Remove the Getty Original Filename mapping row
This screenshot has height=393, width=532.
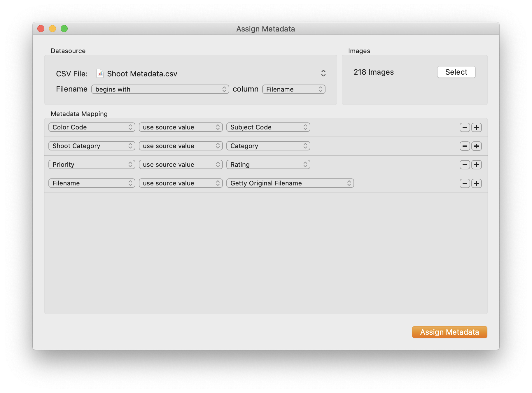coord(465,183)
